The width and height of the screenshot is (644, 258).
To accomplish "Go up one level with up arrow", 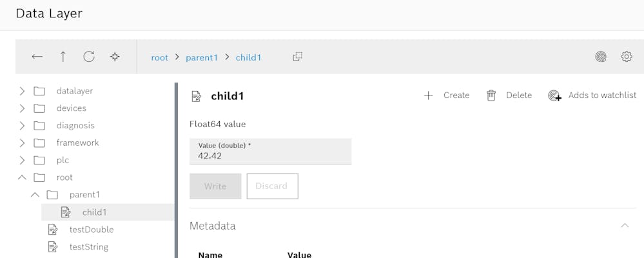I will pyautogui.click(x=63, y=57).
